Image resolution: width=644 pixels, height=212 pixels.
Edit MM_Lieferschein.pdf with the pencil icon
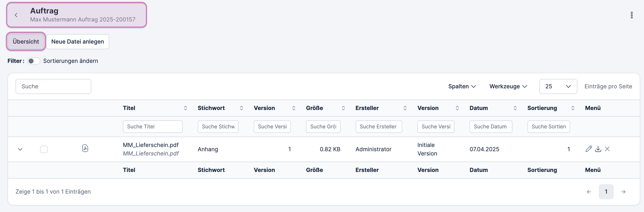click(x=588, y=149)
